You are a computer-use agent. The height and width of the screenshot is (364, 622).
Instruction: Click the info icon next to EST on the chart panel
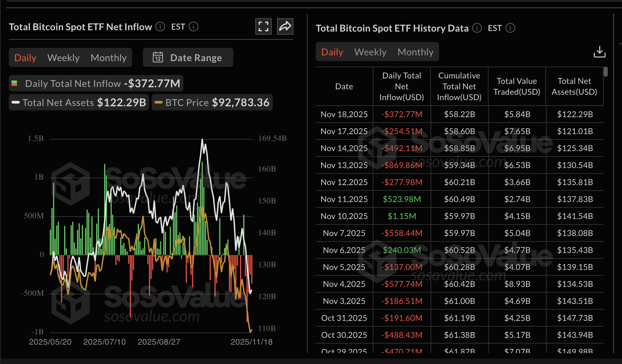pyautogui.click(x=194, y=26)
